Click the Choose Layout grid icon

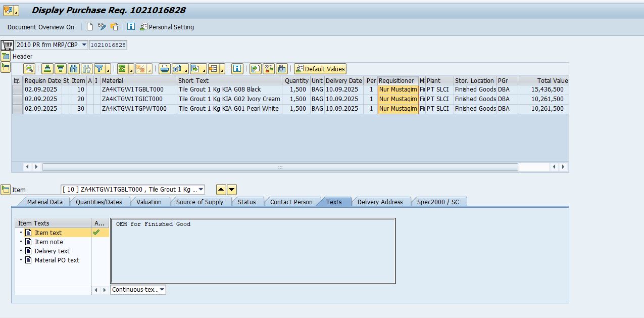[x=214, y=69]
